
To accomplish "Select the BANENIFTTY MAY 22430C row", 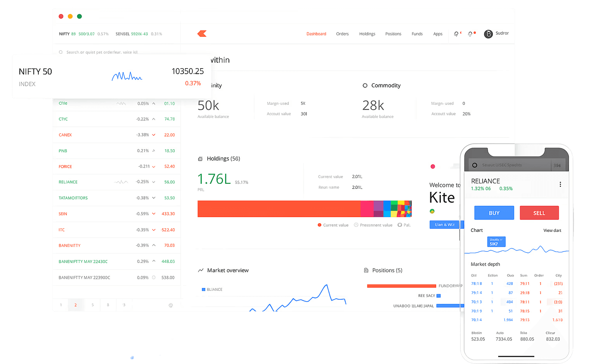I will tap(116, 262).
